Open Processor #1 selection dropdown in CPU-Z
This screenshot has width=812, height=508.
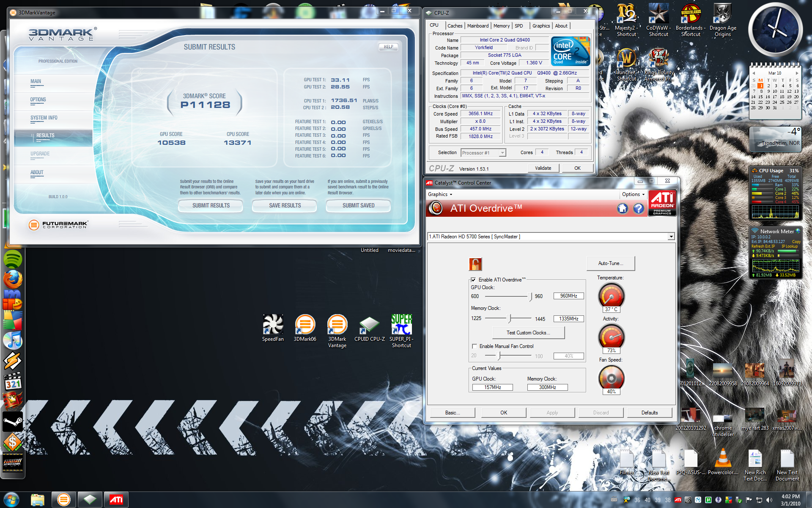point(483,153)
